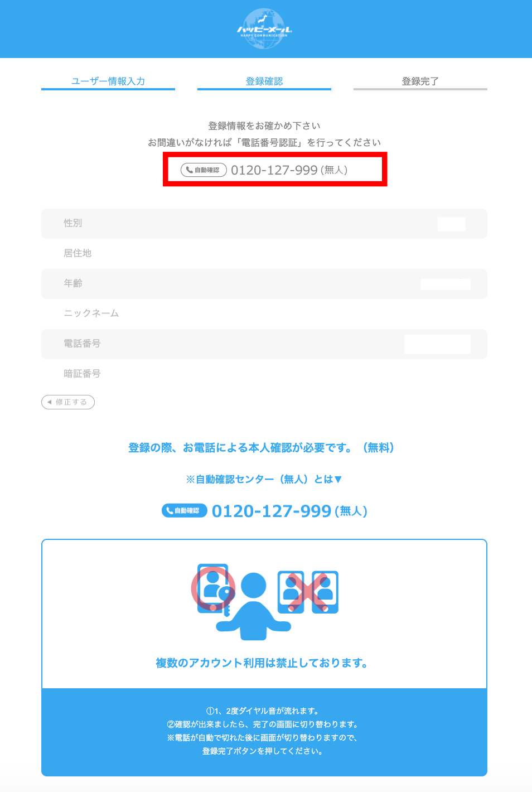Click the 暗証番号 row
The height and width of the screenshot is (792, 532).
click(x=264, y=374)
